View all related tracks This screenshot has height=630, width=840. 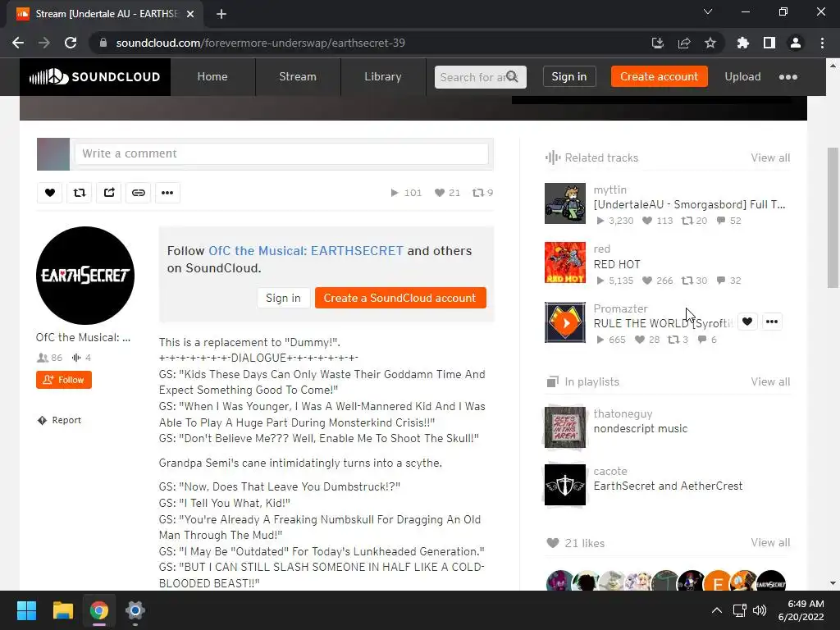click(x=770, y=157)
